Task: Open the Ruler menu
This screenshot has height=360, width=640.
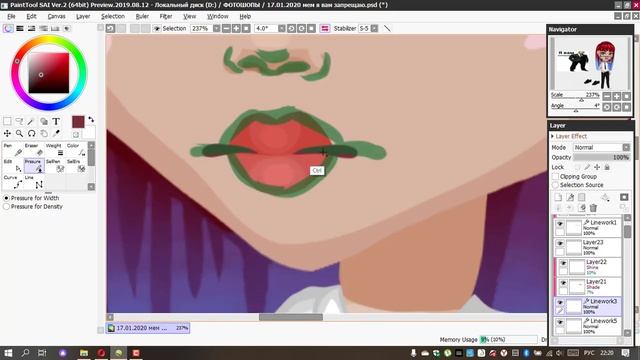Action: point(142,16)
